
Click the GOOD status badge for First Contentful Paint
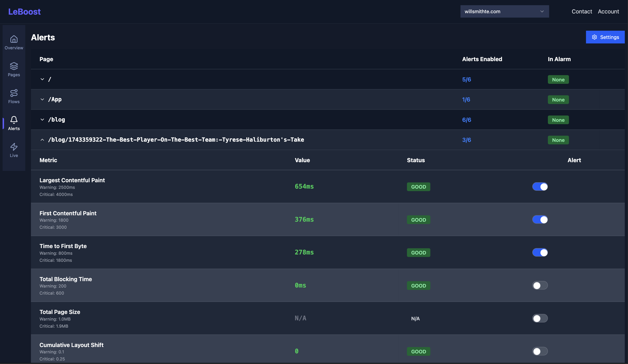click(x=418, y=220)
